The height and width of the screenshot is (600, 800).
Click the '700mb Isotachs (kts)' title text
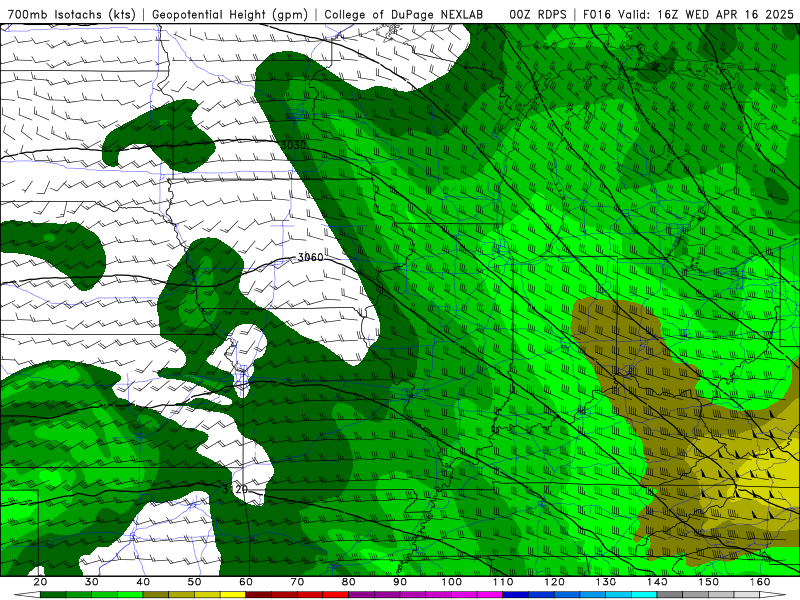tap(71, 15)
